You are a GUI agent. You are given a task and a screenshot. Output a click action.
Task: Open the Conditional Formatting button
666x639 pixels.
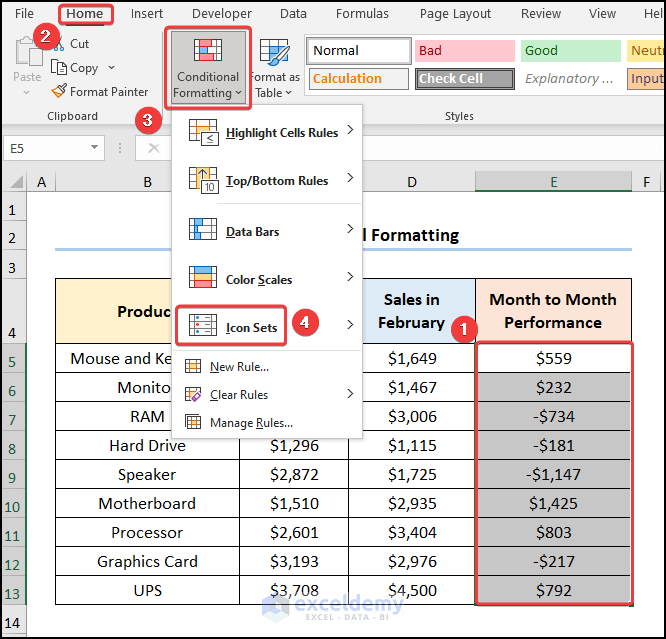click(x=207, y=66)
